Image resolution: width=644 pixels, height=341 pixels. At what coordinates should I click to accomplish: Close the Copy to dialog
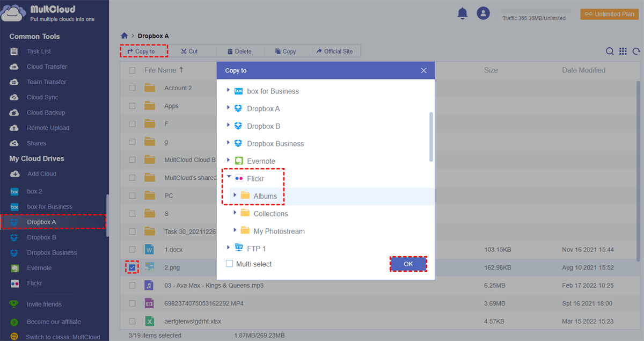[424, 70]
